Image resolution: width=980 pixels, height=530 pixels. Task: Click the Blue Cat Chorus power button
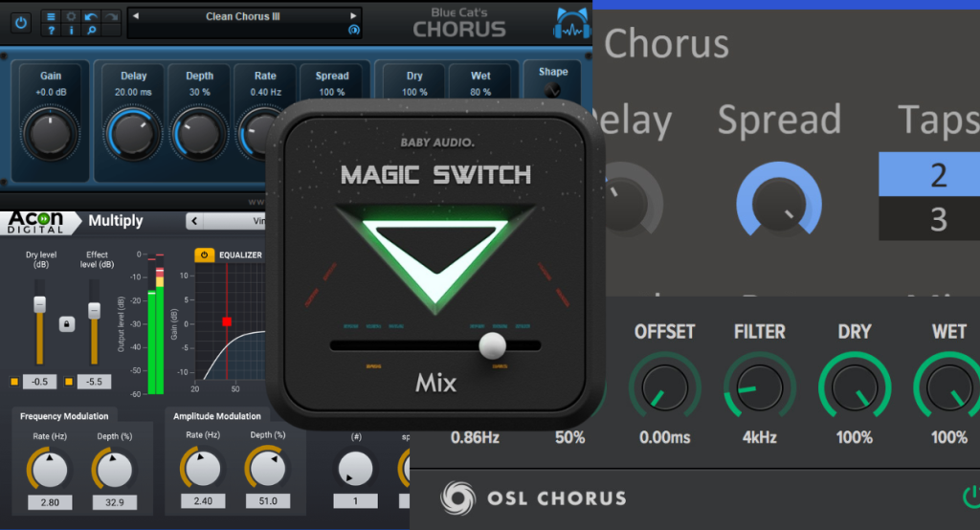click(21, 22)
